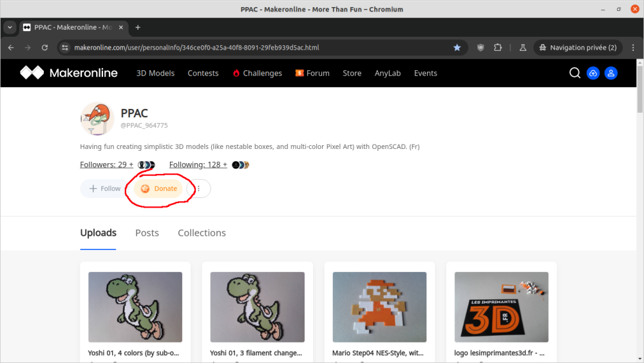
Task: Click PPAC profile avatar image
Action: click(x=97, y=119)
